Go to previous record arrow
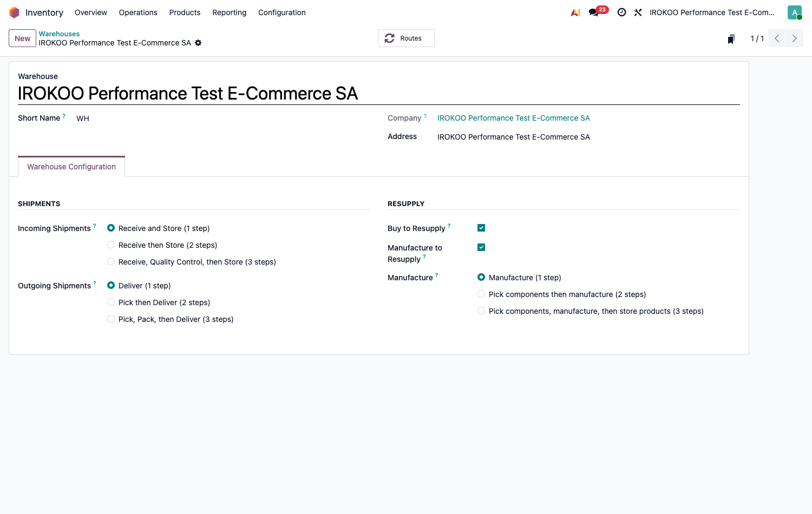The image size is (812, 514). 777,38
